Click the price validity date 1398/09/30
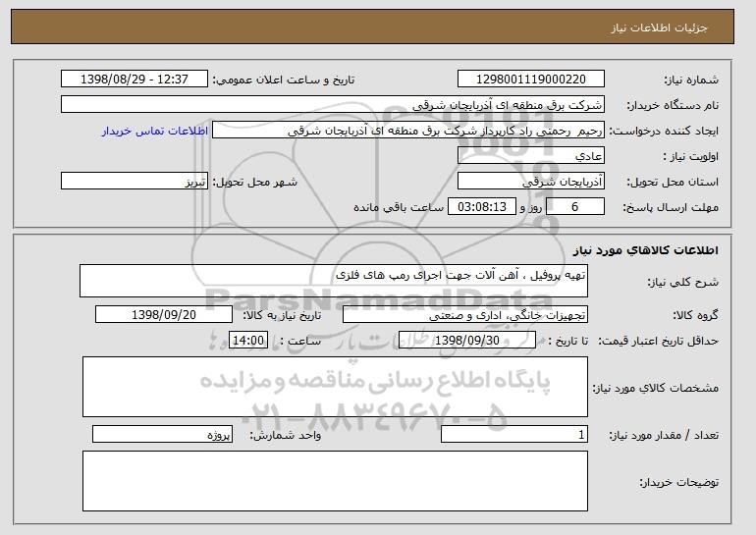The width and height of the screenshot is (756, 535). [467, 341]
